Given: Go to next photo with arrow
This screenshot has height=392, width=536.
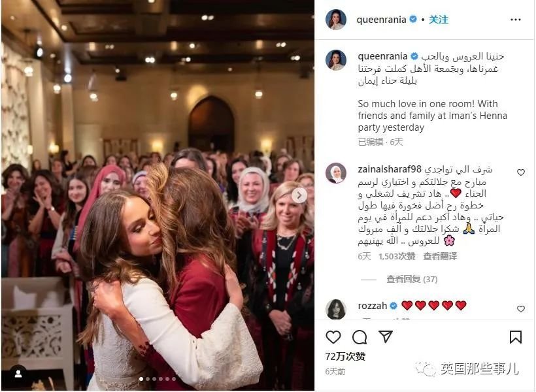Looking at the screenshot, I should 299,195.
